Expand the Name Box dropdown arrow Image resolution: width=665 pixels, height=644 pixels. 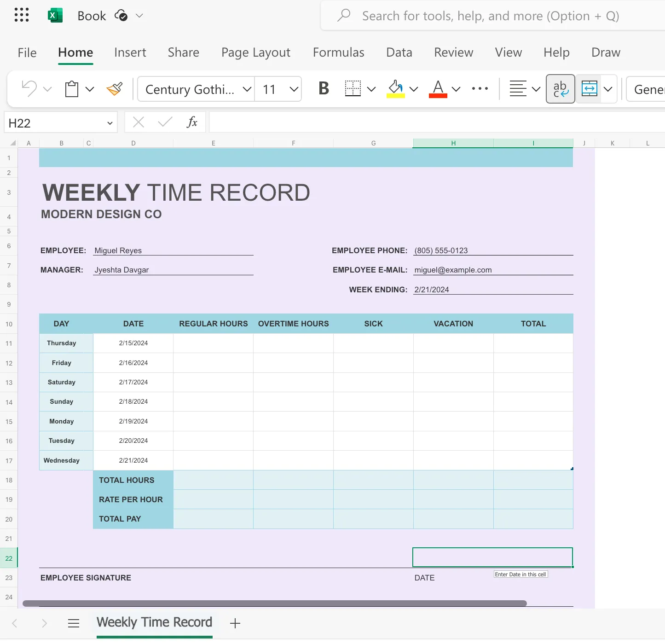tap(110, 123)
